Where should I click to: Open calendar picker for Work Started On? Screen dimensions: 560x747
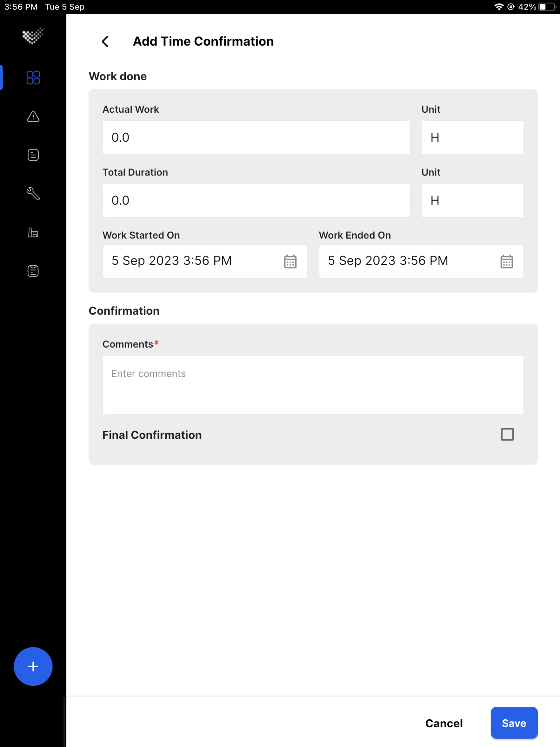click(290, 262)
